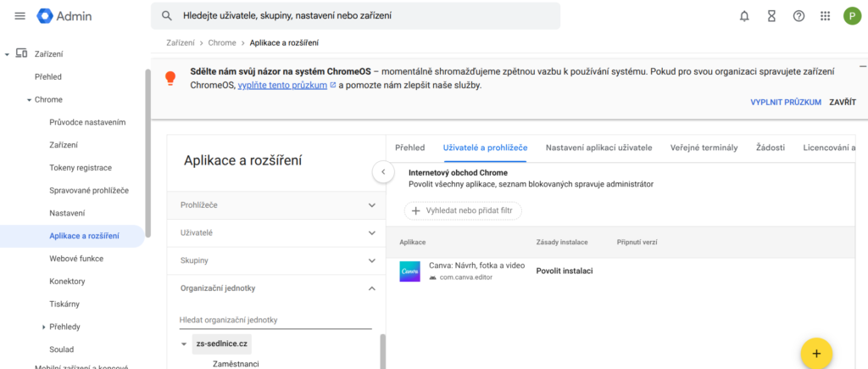Screen dimensions: 868x369
Task: Open the main hamburger menu
Action: (x=20, y=16)
